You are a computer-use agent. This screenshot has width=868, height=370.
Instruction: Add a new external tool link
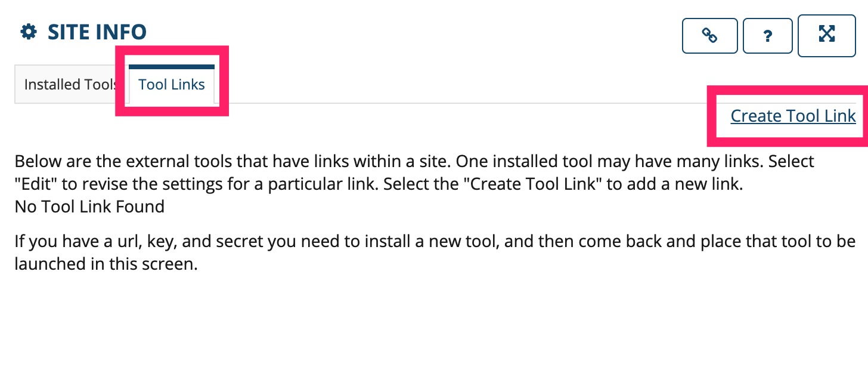793,116
